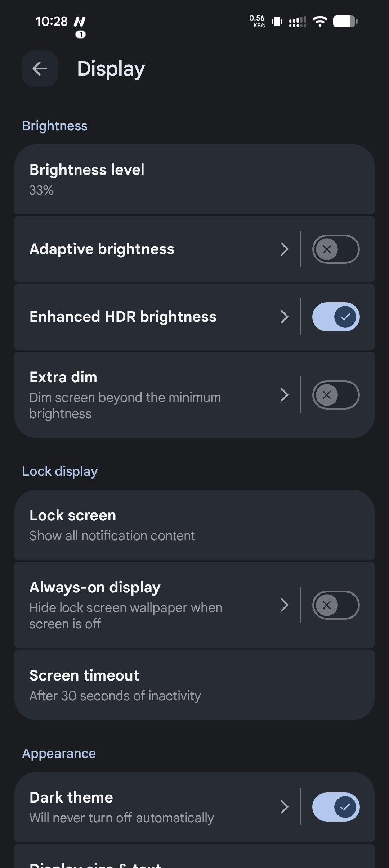Open Always-on display details chevron

[285, 605]
